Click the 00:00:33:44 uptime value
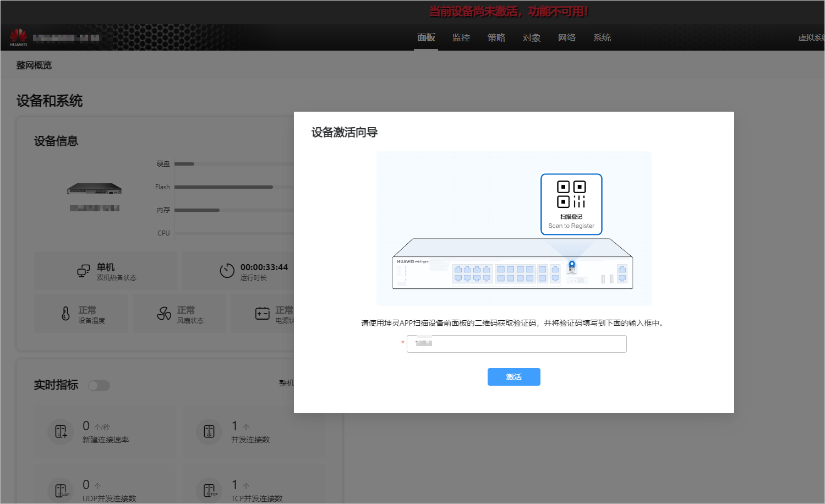Viewport: 825px width, 504px height. (264, 267)
